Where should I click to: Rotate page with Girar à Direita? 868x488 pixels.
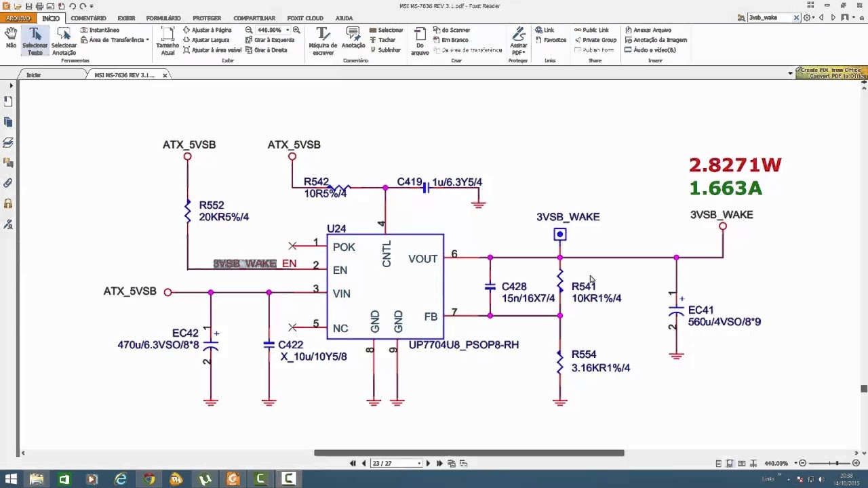pyautogui.click(x=267, y=50)
